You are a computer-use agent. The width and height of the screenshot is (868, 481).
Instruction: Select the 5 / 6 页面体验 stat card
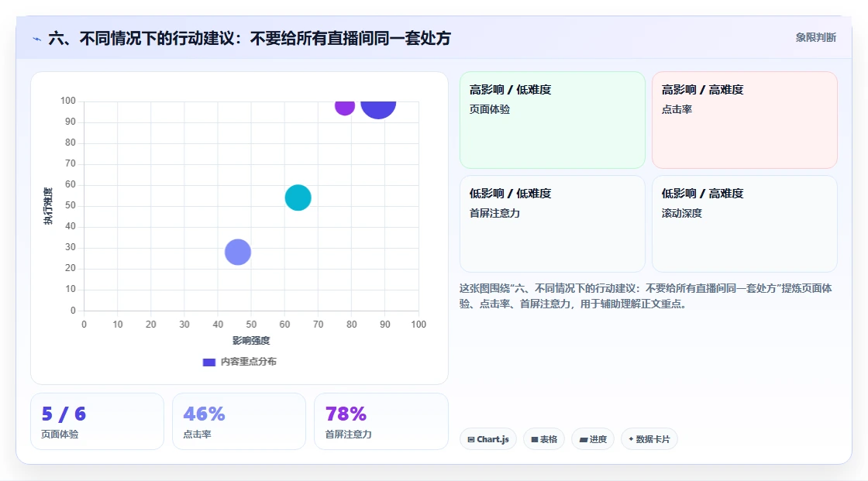tap(97, 421)
